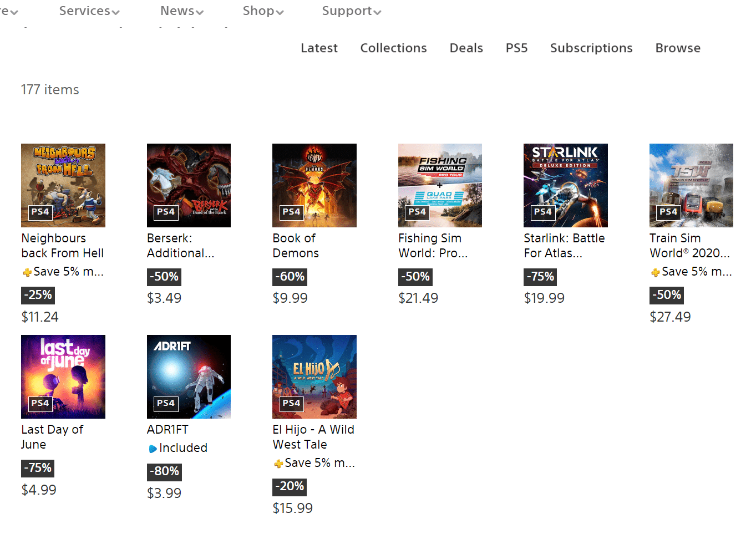Open ADR1FT game title link
This screenshot has height=539, width=756.
click(168, 430)
